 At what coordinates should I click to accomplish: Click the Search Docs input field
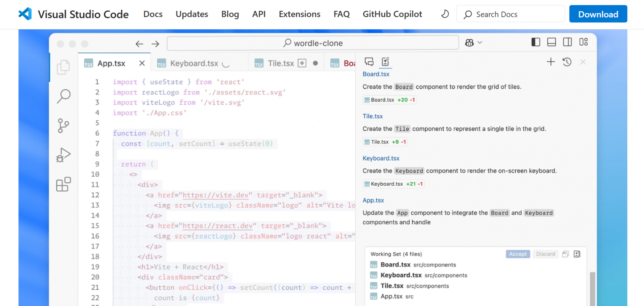pyautogui.click(x=510, y=14)
